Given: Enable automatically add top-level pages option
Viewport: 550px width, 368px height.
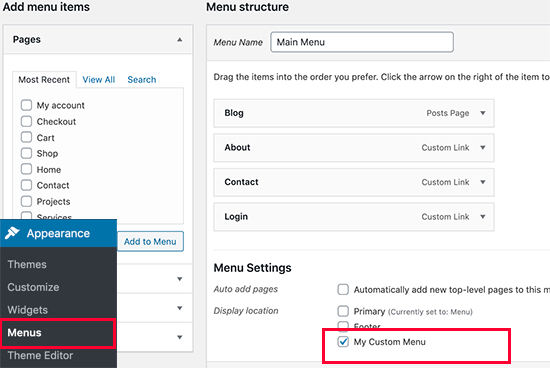Looking at the screenshot, I should click(x=343, y=289).
